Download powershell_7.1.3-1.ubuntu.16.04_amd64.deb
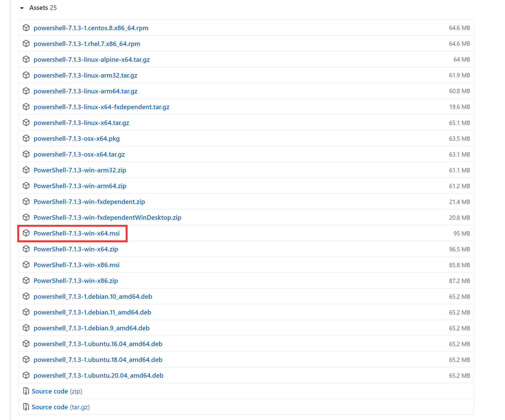505x420 pixels. tap(98, 344)
